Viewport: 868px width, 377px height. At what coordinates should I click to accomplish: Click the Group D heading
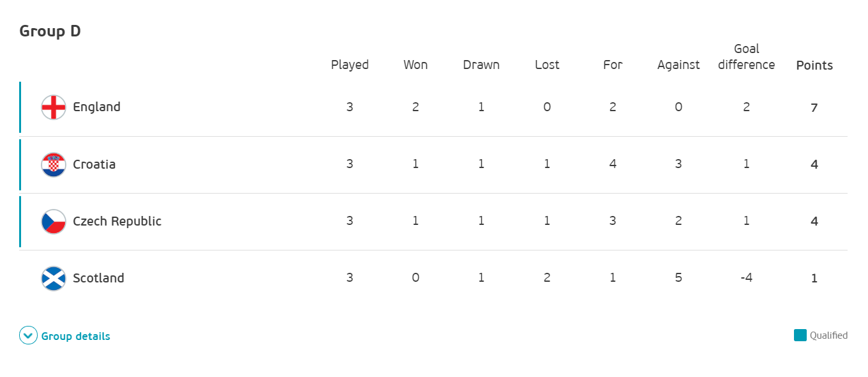point(50,31)
